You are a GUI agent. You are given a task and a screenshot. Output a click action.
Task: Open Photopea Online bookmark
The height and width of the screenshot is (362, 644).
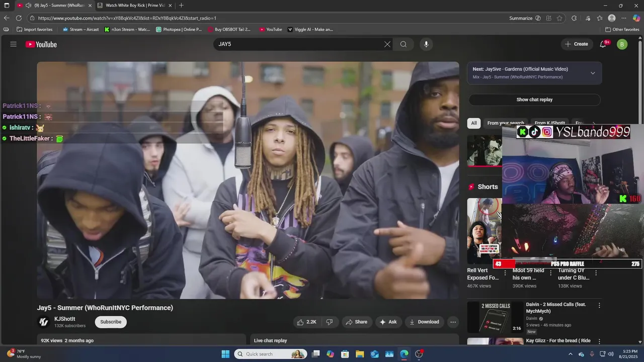pos(179,29)
